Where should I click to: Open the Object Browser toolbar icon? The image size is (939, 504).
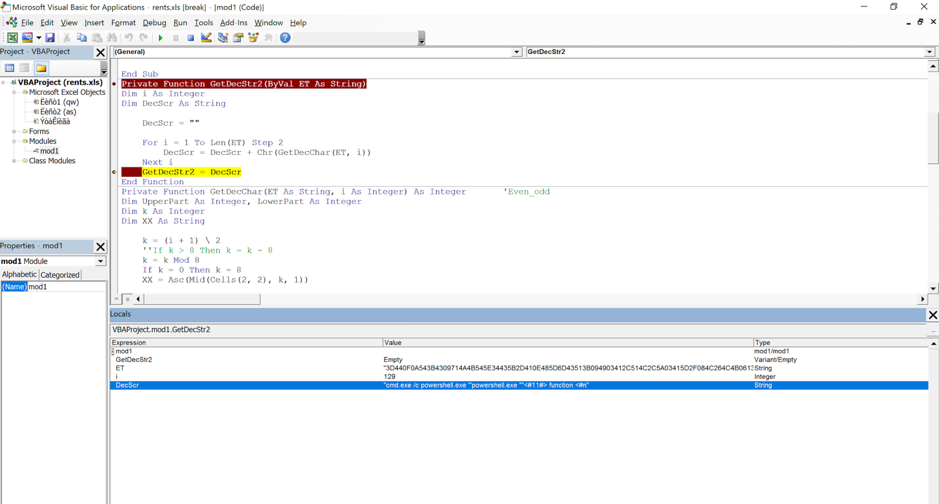(x=253, y=38)
